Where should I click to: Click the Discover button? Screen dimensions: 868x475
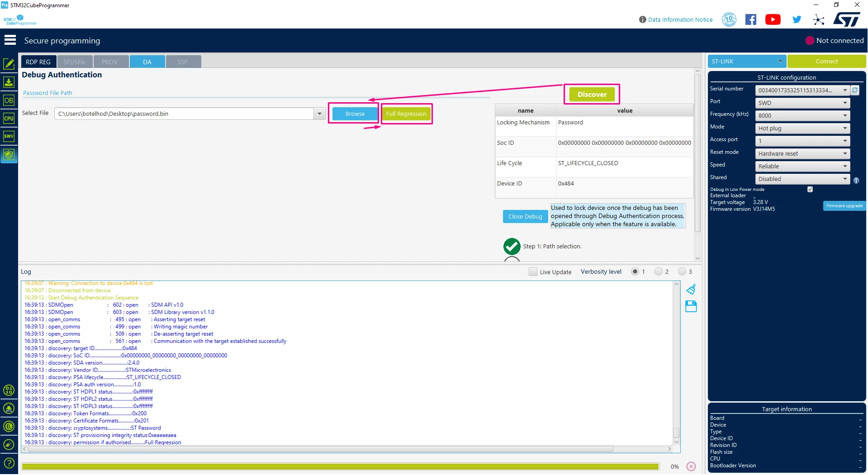coord(592,94)
